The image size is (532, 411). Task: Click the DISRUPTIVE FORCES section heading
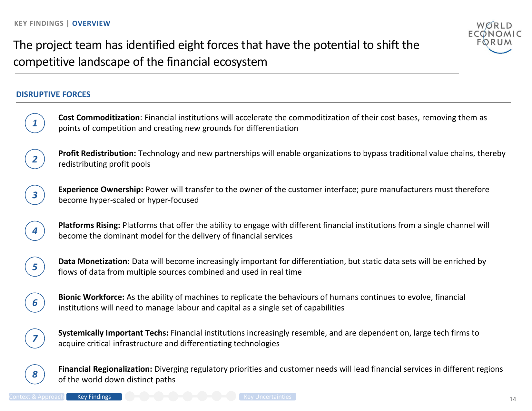coord(53,94)
